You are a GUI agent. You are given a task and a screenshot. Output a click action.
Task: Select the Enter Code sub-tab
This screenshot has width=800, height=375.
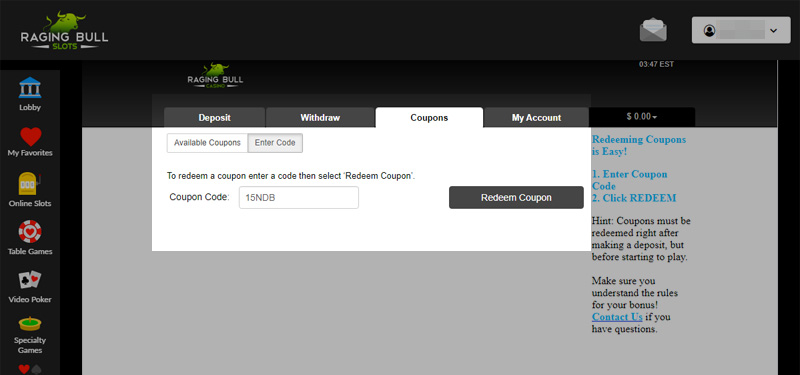click(x=275, y=143)
